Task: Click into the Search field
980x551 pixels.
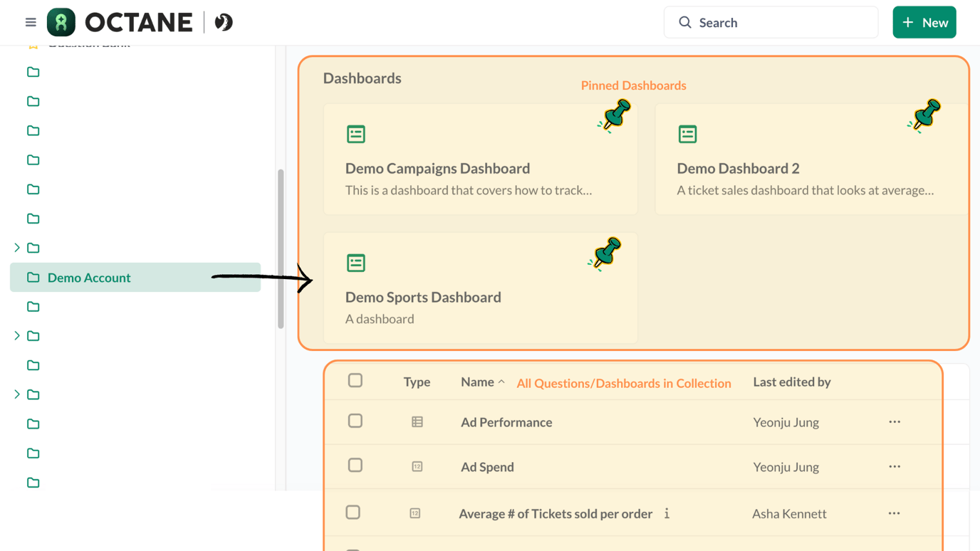Action: (x=776, y=23)
